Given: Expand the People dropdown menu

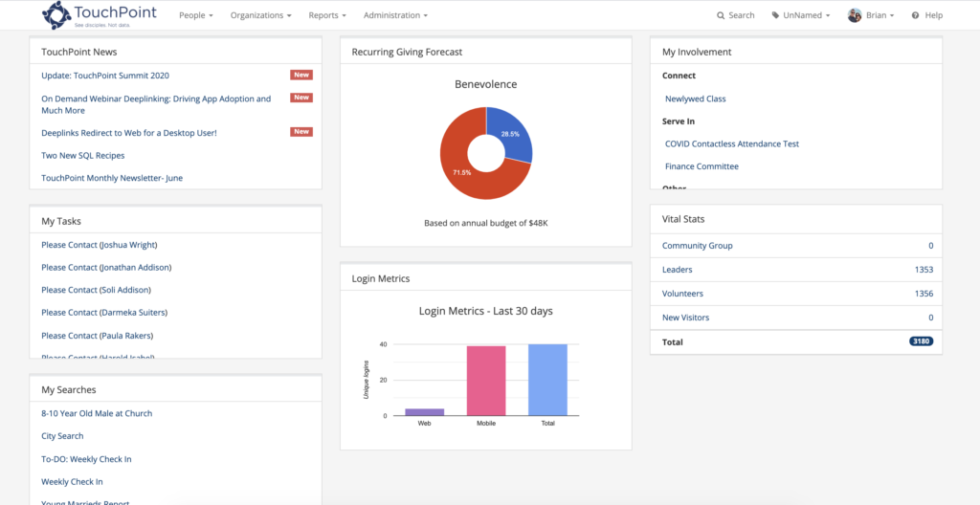Looking at the screenshot, I should click(196, 15).
